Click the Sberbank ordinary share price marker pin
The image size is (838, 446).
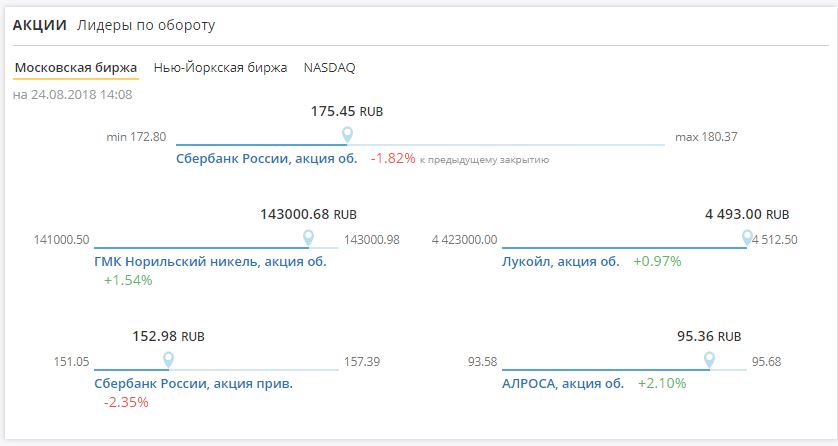tap(347, 135)
